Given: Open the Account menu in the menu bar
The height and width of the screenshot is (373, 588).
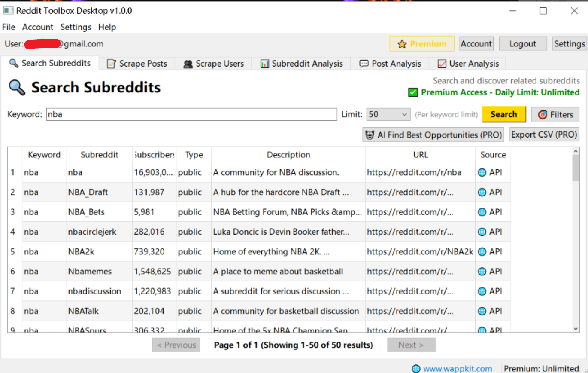Looking at the screenshot, I should point(37,27).
